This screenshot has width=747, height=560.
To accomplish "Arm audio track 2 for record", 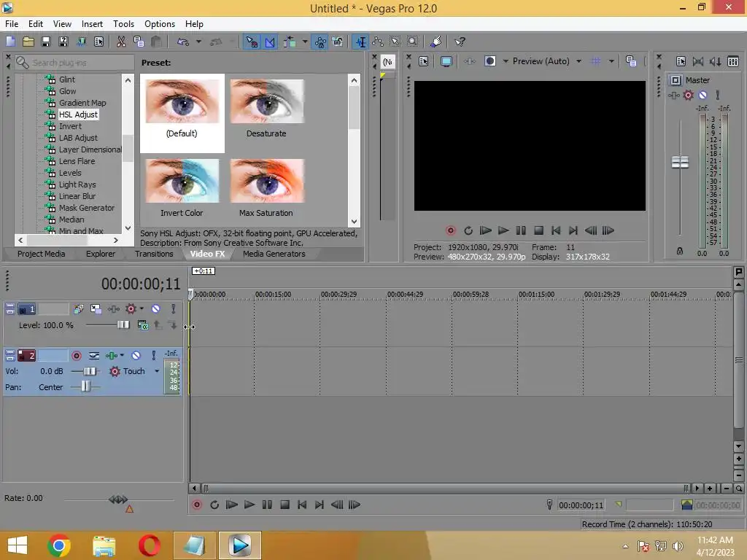I will coord(76,356).
